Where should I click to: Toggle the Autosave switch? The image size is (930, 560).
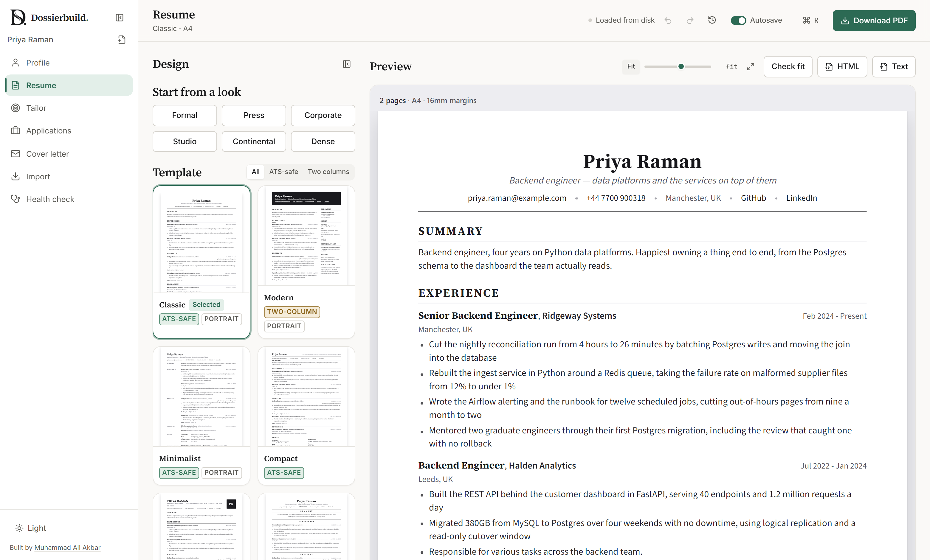738,20
